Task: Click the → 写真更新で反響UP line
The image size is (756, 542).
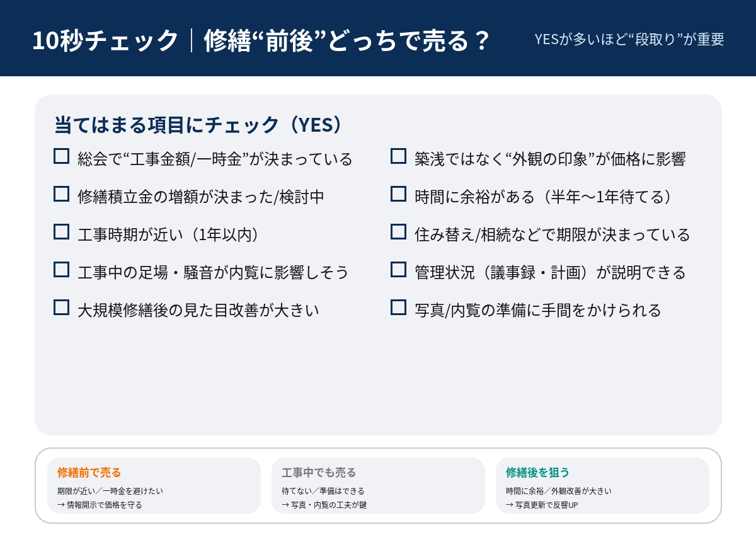Action: pyautogui.click(x=542, y=505)
